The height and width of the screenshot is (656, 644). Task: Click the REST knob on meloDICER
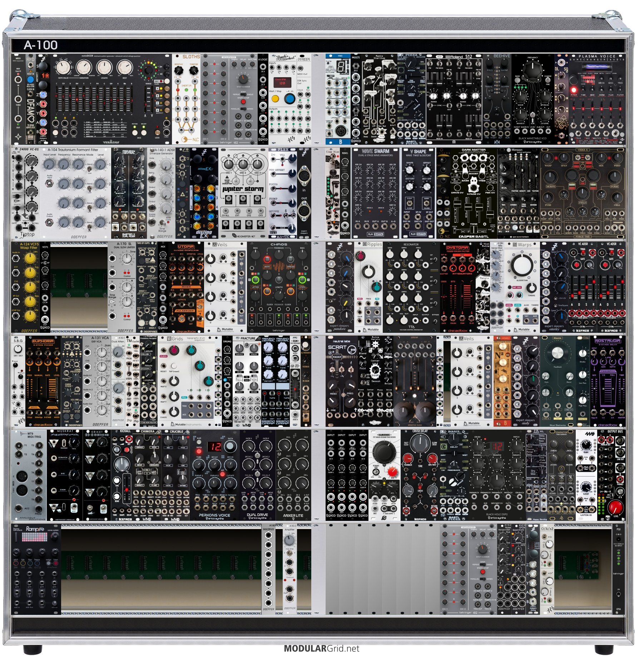coord(124,67)
